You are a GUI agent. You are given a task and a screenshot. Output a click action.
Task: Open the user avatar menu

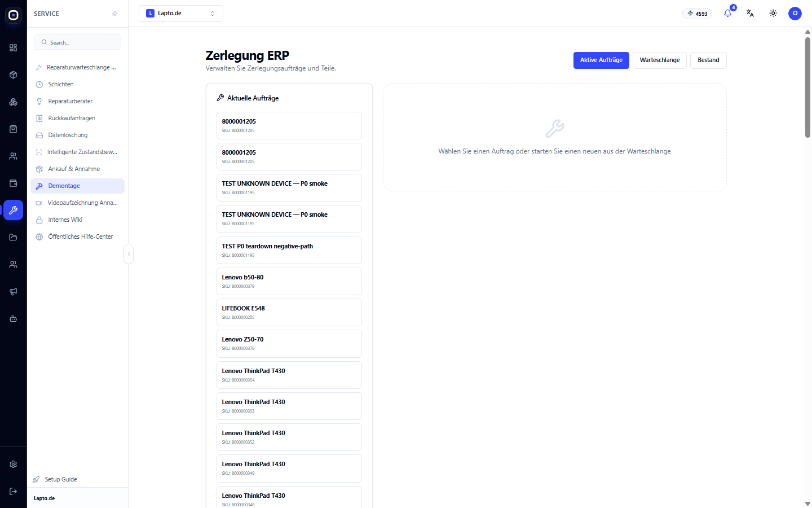pyautogui.click(x=795, y=14)
